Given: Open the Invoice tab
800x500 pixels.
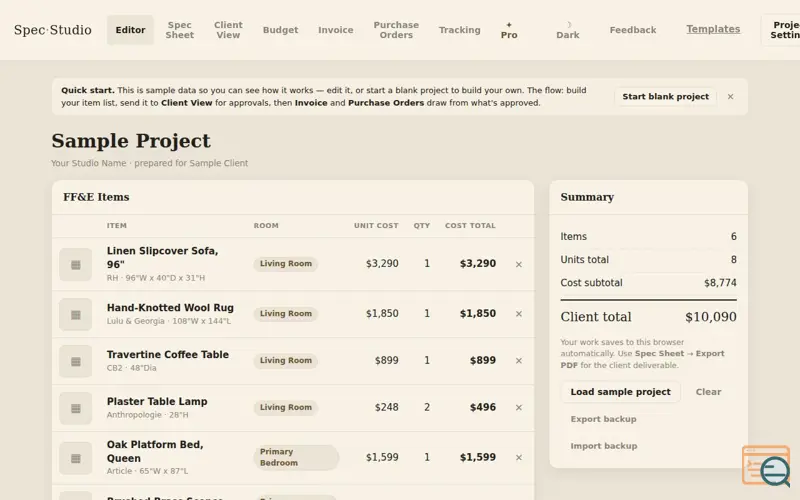Looking at the screenshot, I should pyautogui.click(x=336, y=30).
